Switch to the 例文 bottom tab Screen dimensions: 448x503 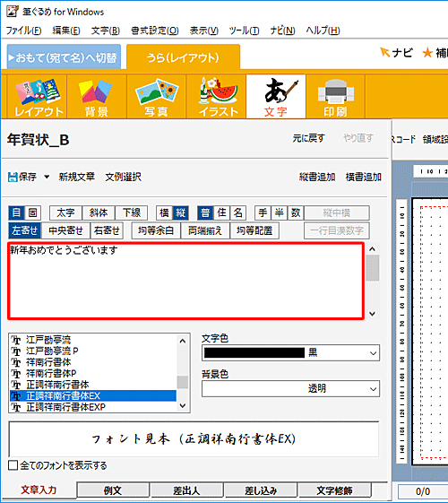point(113,490)
